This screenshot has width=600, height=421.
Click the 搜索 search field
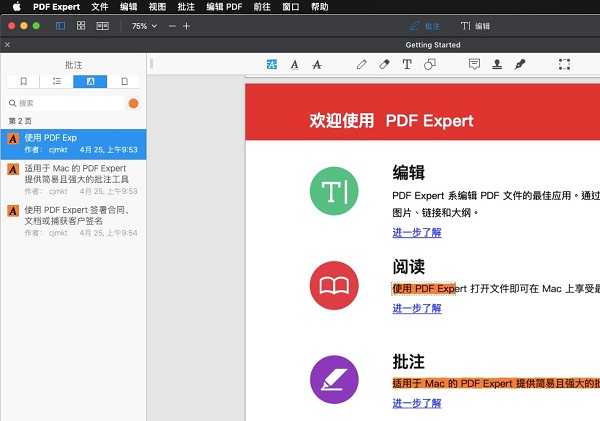[65, 103]
